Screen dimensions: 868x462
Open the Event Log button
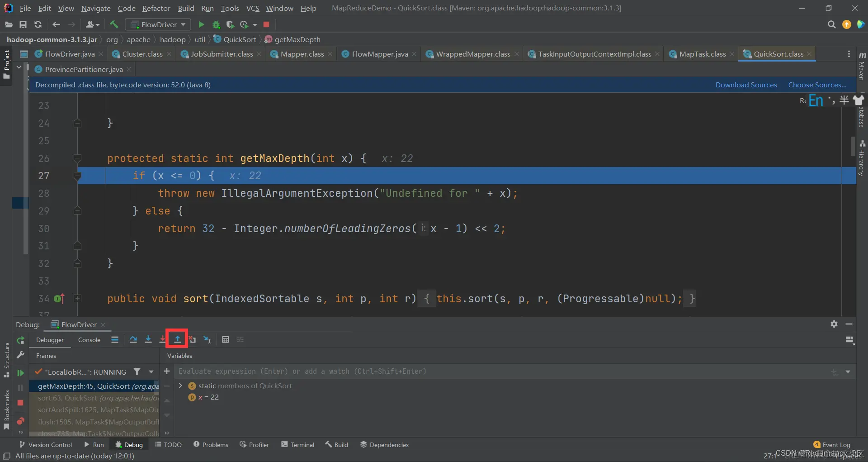[x=831, y=445]
